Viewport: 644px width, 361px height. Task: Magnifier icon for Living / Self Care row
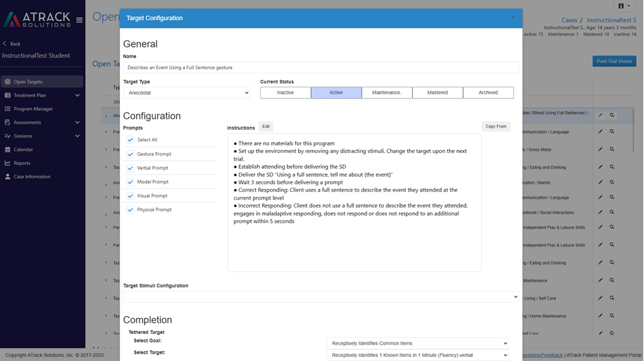(612, 298)
